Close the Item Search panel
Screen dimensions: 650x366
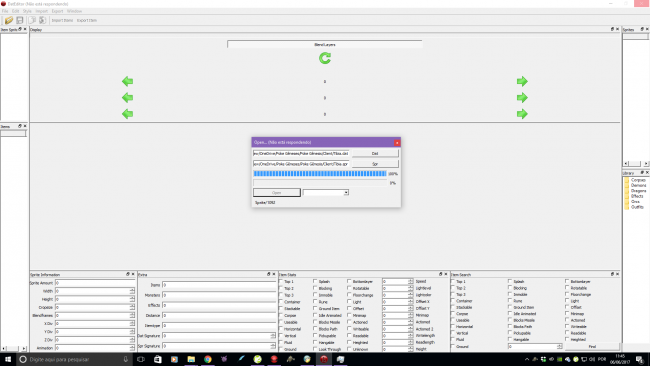pyautogui.click(x=617, y=274)
